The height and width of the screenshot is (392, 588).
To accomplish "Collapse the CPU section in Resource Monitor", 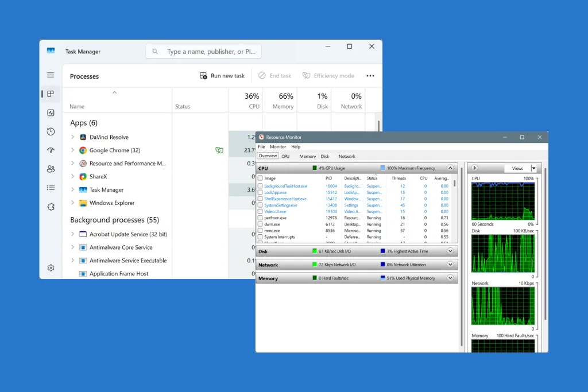I will coord(450,168).
